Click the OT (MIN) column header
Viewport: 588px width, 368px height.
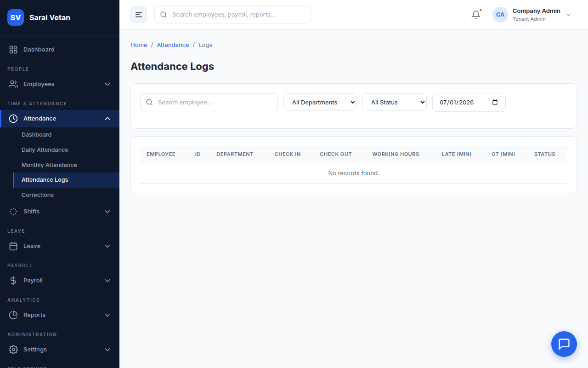503,154
